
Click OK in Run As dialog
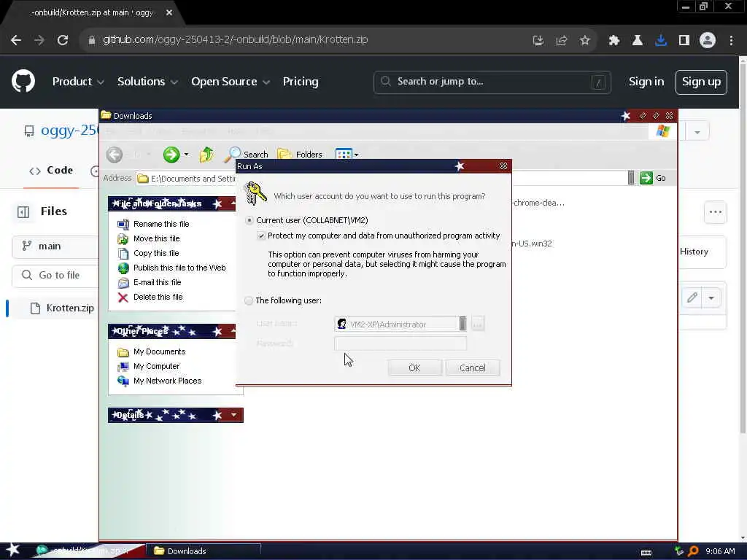tap(414, 367)
